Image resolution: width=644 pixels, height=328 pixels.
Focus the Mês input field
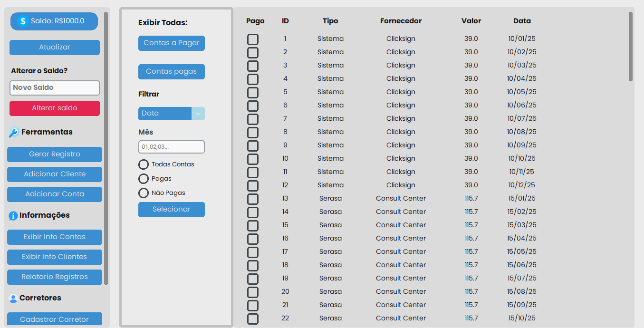pyautogui.click(x=172, y=147)
